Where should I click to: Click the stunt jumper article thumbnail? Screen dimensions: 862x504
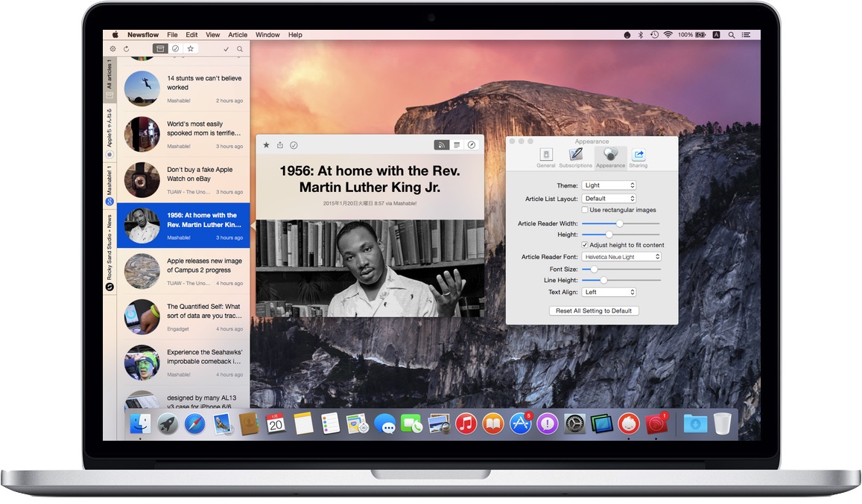pyautogui.click(x=142, y=89)
